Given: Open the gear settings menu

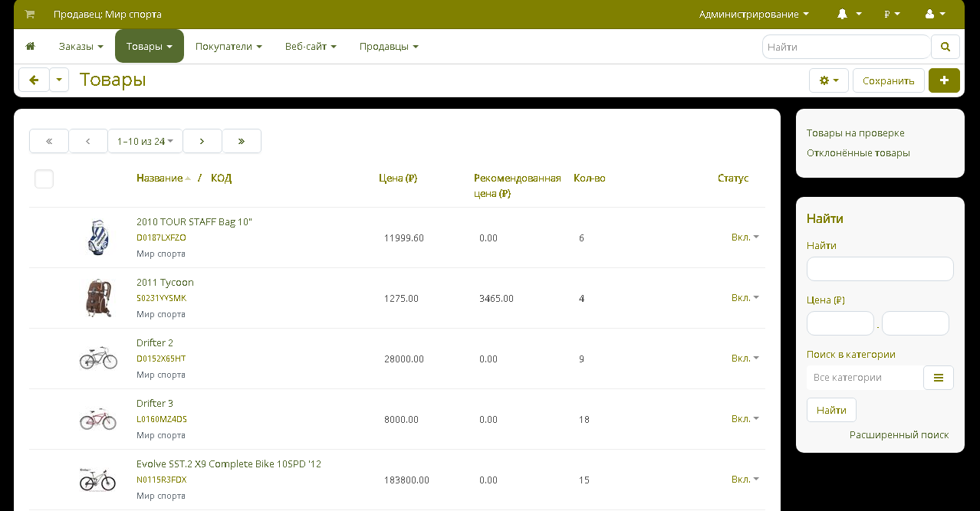Looking at the screenshot, I should click(829, 80).
